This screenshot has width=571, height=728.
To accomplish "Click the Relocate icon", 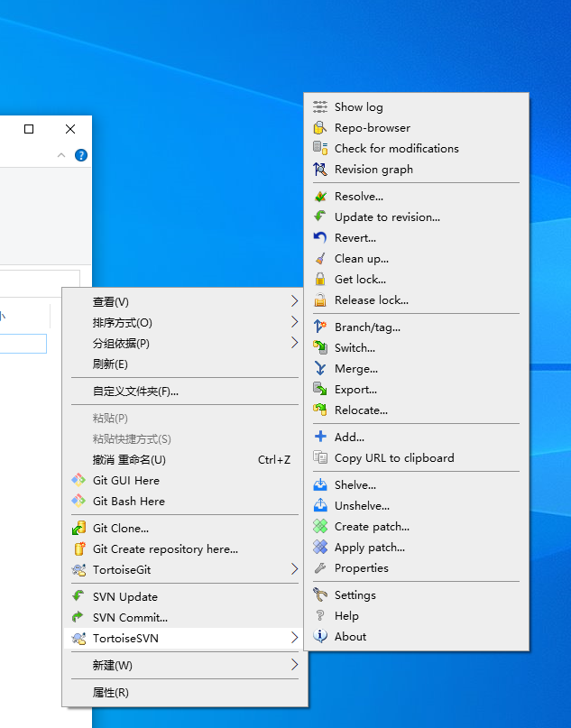I will (x=320, y=410).
